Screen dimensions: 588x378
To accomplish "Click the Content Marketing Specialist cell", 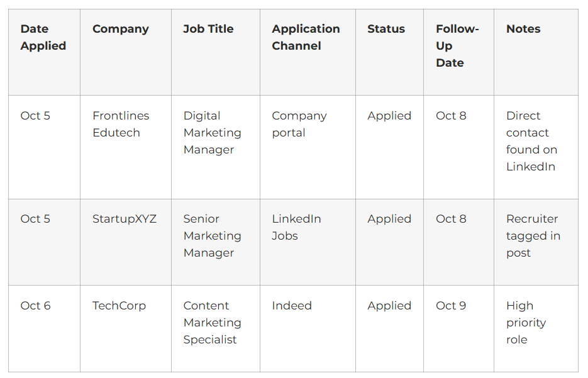I will coord(212,323).
